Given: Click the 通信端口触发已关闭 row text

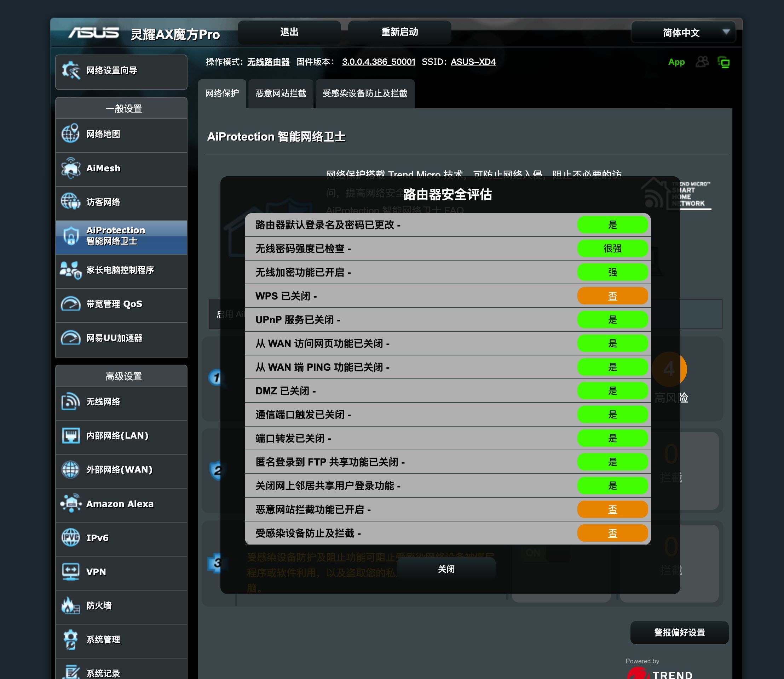Looking at the screenshot, I should 303,415.
